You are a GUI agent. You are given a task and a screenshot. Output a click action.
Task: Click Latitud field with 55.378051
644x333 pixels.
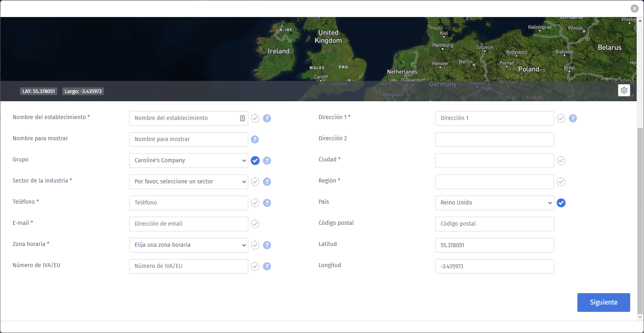point(494,245)
